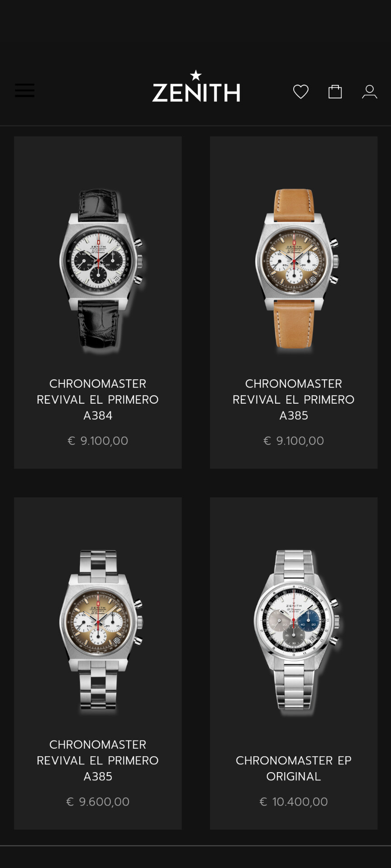Open the user account icon
Image resolution: width=391 pixels, height=868 pixels.
(369, 92)
